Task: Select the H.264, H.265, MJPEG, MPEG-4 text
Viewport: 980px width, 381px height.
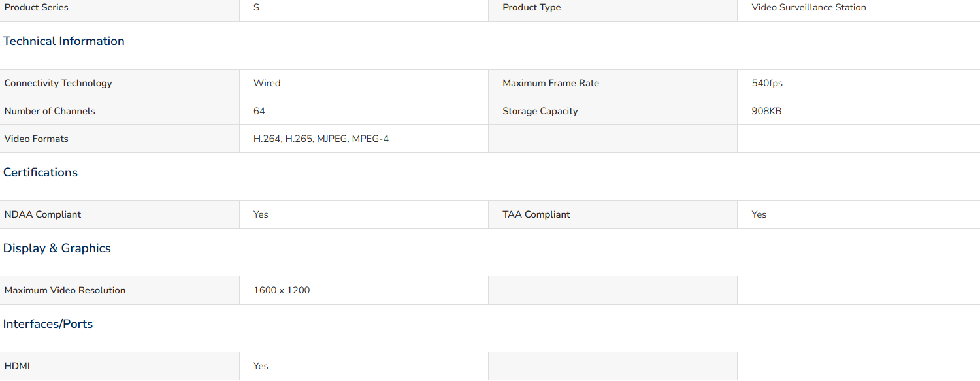Action: 321,139
